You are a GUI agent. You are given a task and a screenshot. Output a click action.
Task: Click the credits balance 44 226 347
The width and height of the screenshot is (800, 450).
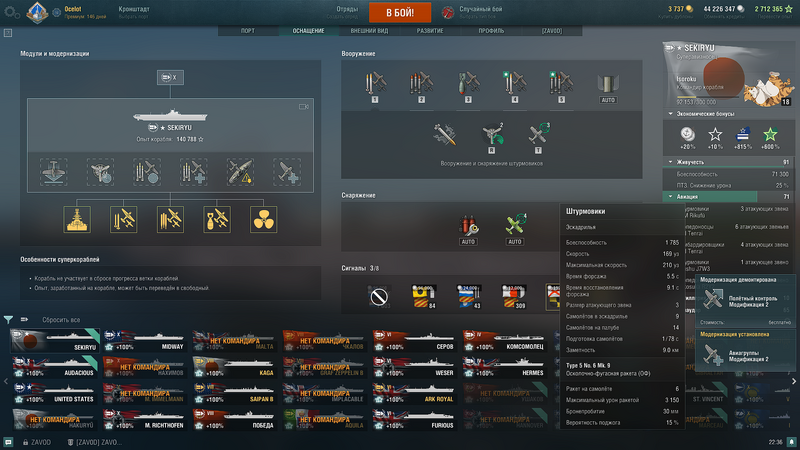coord(723,9)
